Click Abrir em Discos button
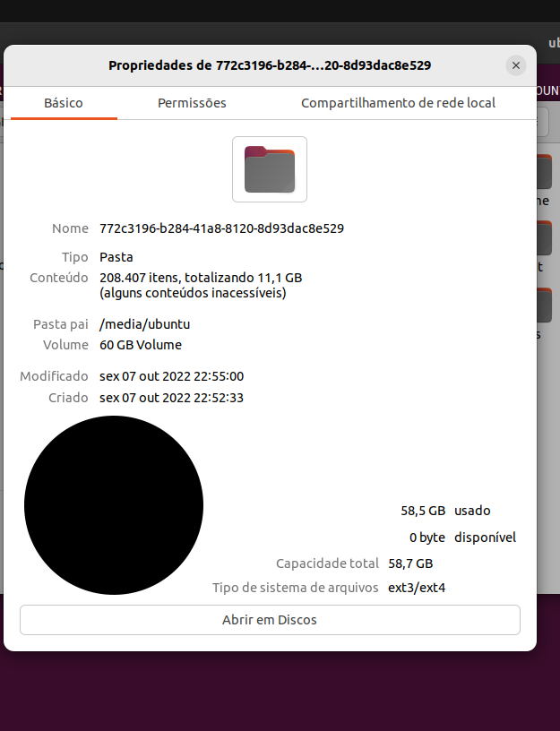The image size is (560, 731). 270,620
